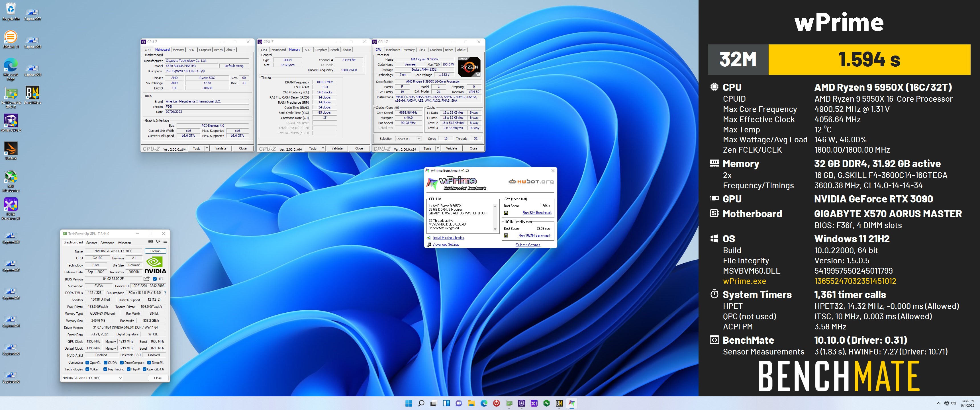Image resolution: width=980 pixels, height=410 pixels.
Task: Click the save icon under 32M speed test
Action: coord(506,213)
